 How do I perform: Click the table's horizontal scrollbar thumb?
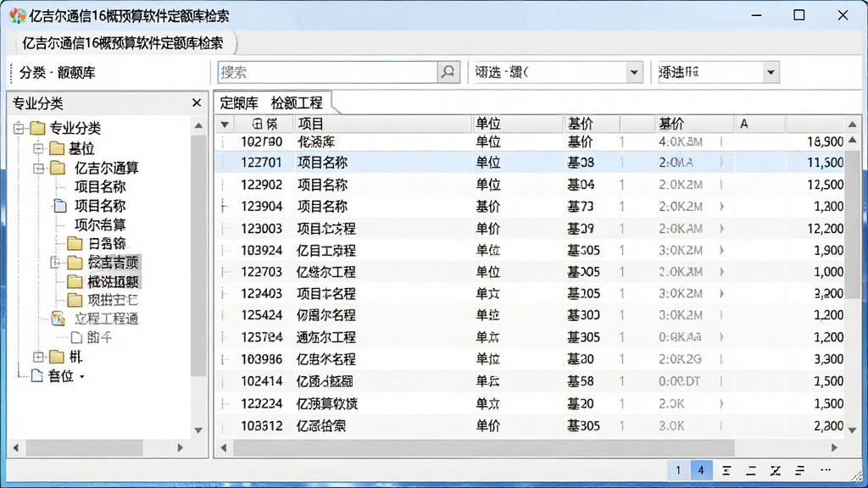point(484,447)
